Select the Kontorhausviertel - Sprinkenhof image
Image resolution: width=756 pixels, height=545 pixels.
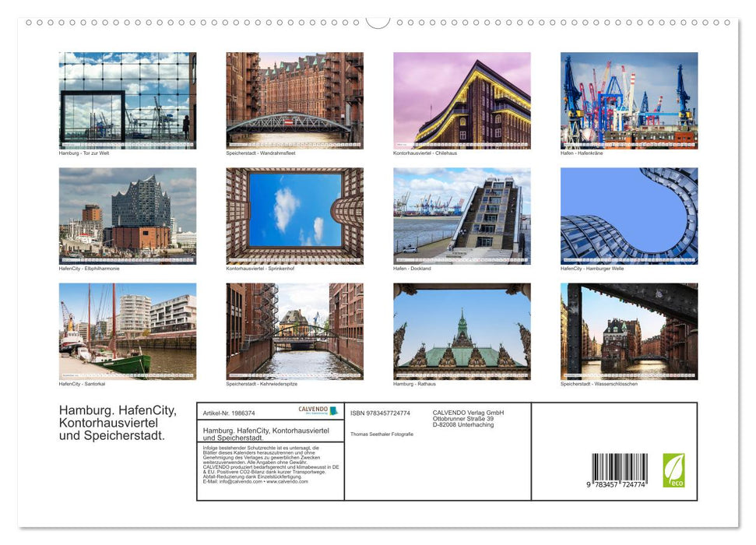click(294, 216)
